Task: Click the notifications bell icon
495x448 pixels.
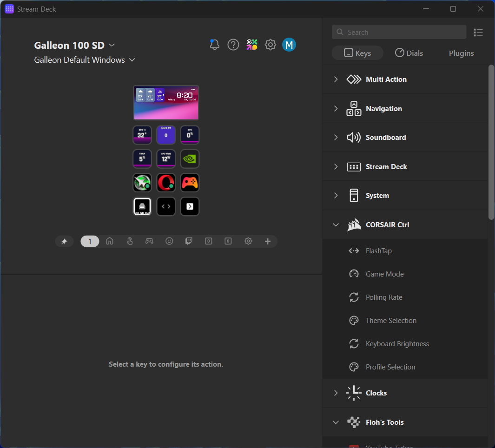Action: pos(214,45)
